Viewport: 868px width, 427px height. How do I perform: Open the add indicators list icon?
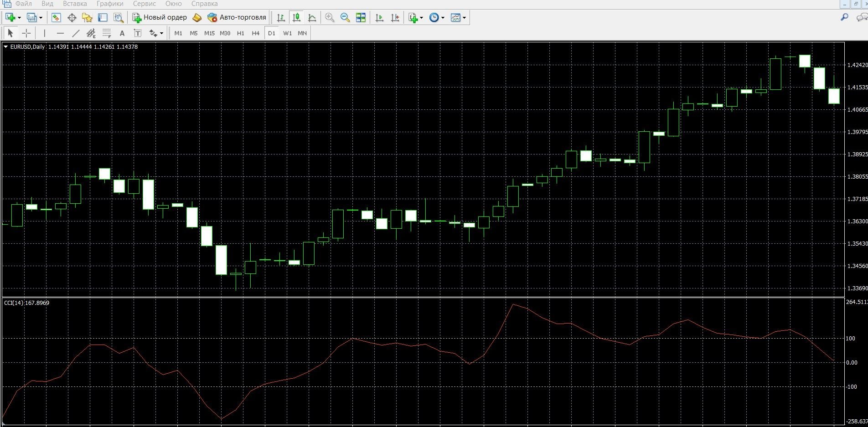click(x=413, y=18)
